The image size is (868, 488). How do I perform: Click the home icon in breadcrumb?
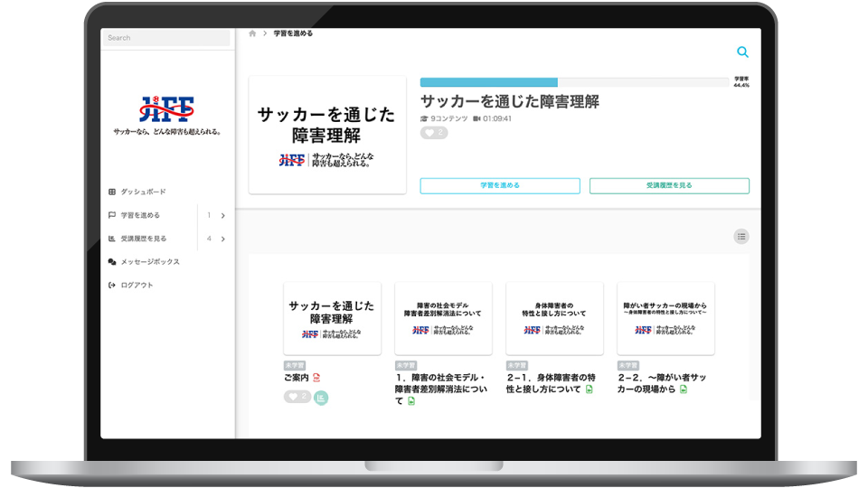tap(252, 33)
